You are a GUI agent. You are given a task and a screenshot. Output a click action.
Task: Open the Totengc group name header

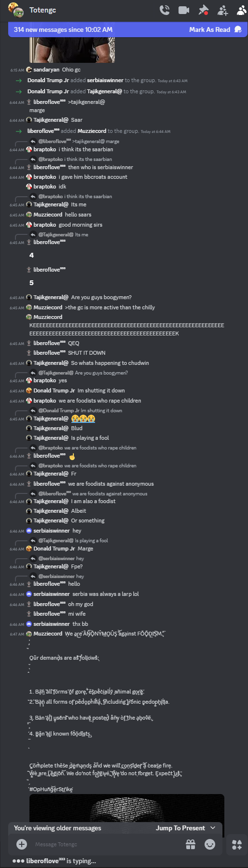tap(42, 10)
